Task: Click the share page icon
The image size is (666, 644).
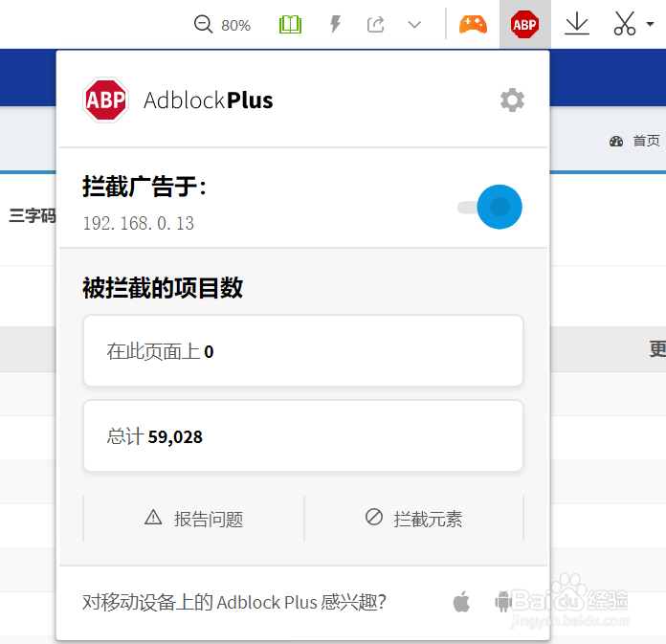Action: tap(375, 25)
